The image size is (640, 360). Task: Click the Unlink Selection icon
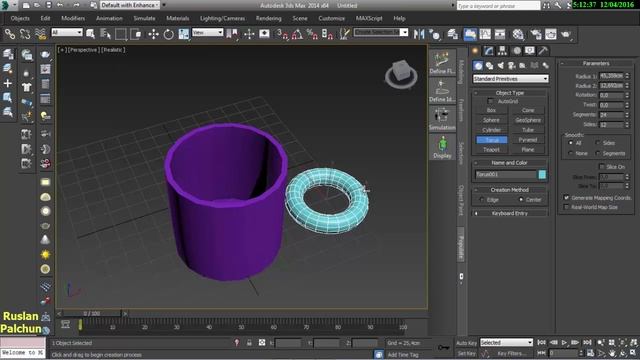[x=25, y=34]
